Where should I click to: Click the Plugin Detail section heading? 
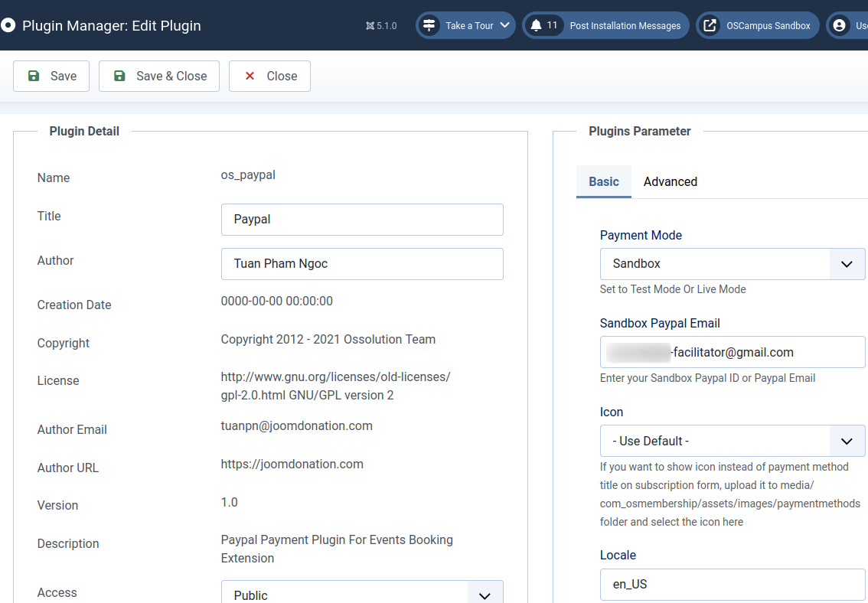(84, 131)
